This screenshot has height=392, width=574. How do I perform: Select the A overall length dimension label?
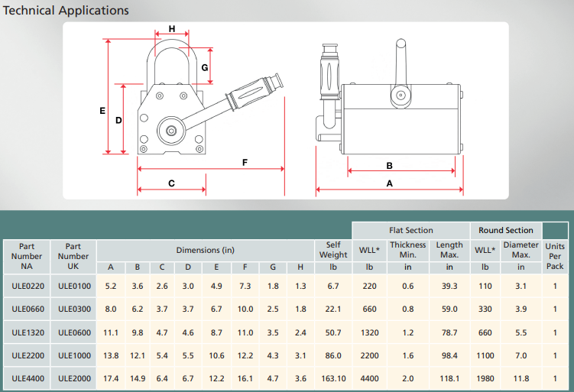(x=389, y=183)
